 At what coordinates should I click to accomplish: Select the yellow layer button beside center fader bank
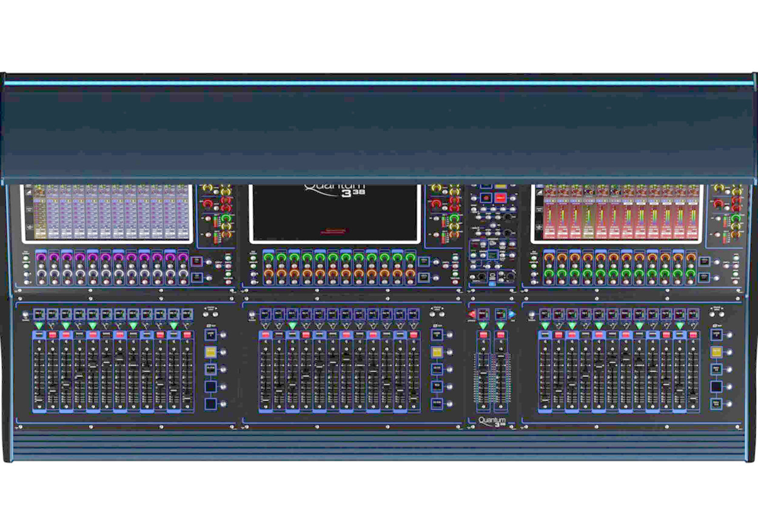tap(437, 352)
